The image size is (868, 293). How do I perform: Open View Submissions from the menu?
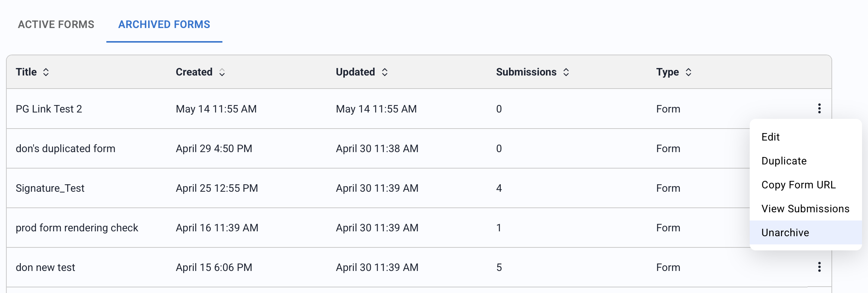805,209
